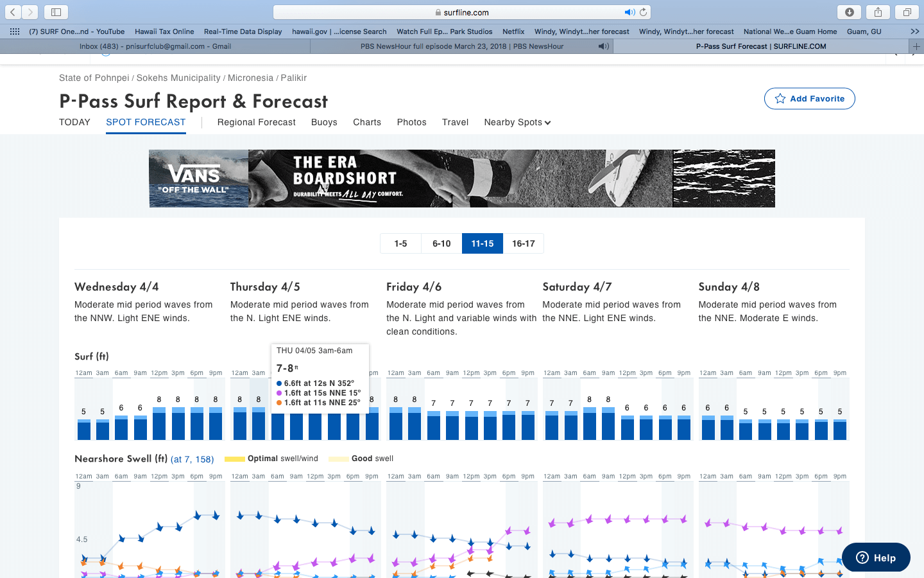Click Wednesday 9pm blue swell arrow marker

coord(216,515)
